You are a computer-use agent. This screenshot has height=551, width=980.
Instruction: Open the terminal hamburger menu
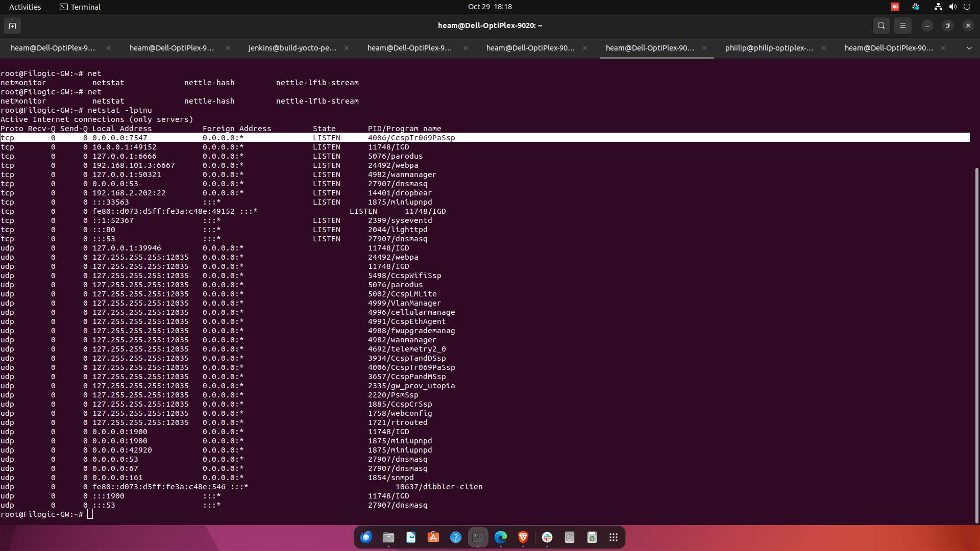click(902, 26)
